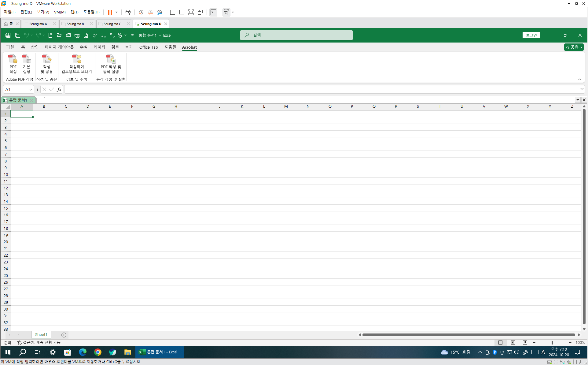588x365 pixels.
Task: Switch to Page Layout view in status bar
Action: tap(513, 342)
